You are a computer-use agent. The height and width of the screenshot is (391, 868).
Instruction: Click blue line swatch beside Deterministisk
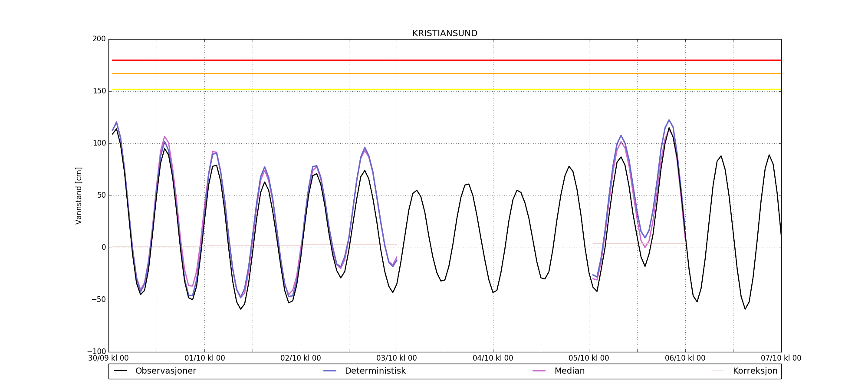point(330,371)
